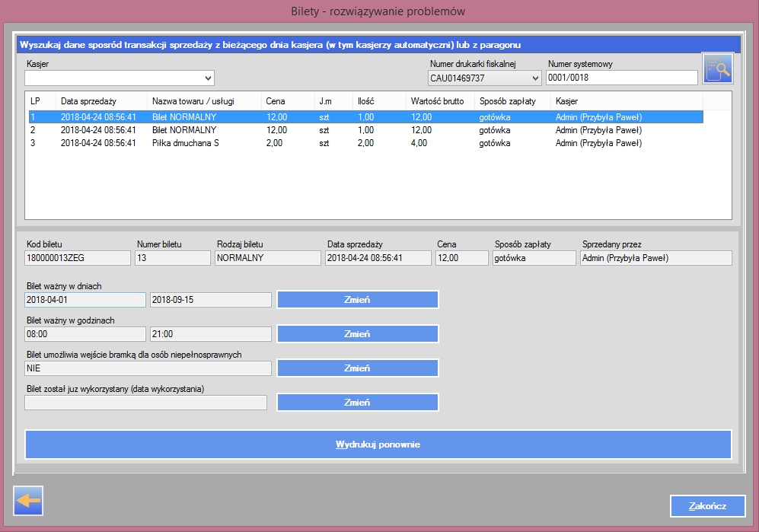Click the Rodzaj biletu field NORMALNY

268,258
